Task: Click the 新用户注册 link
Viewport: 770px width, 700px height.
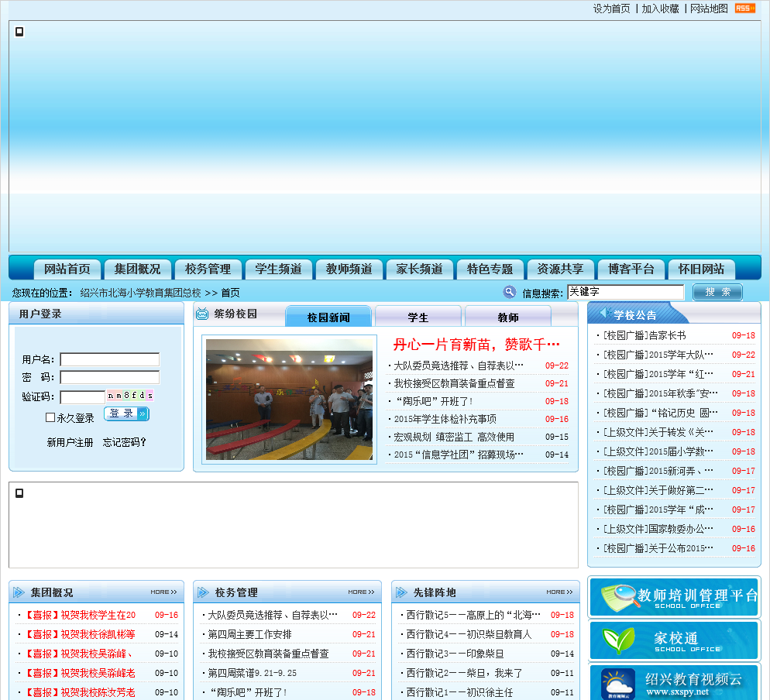Action: 70,442
